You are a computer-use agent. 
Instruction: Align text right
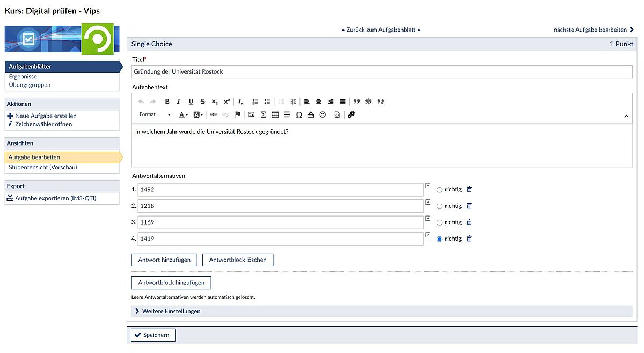(x=331, y=102)
